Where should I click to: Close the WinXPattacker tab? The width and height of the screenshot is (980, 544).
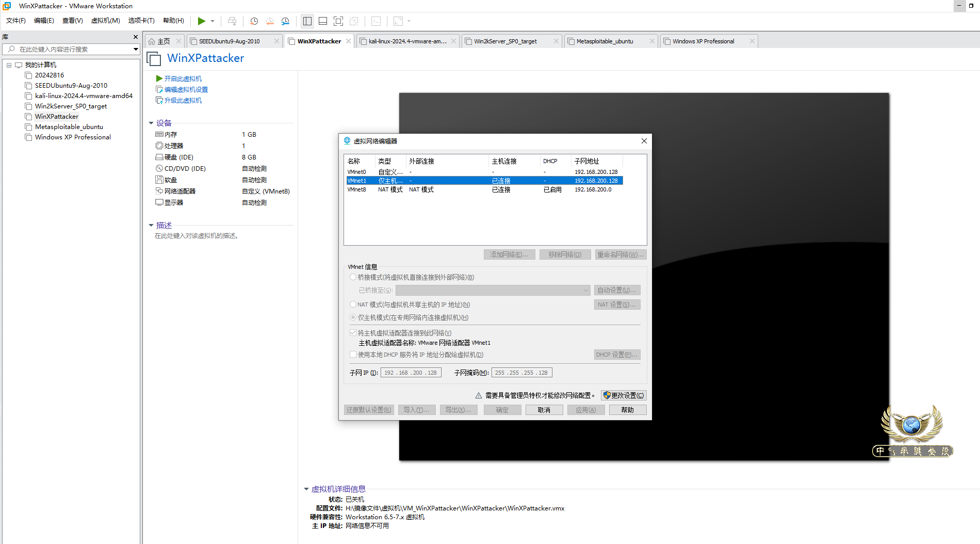[349, 41]
